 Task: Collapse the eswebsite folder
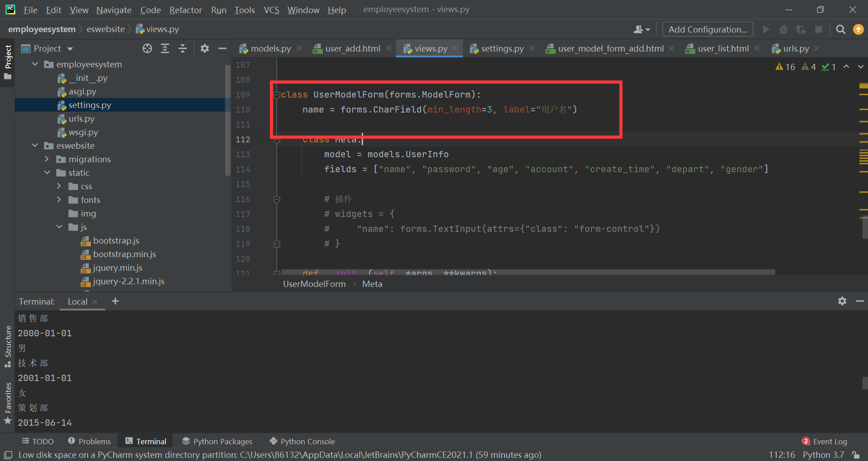[35, 146]
